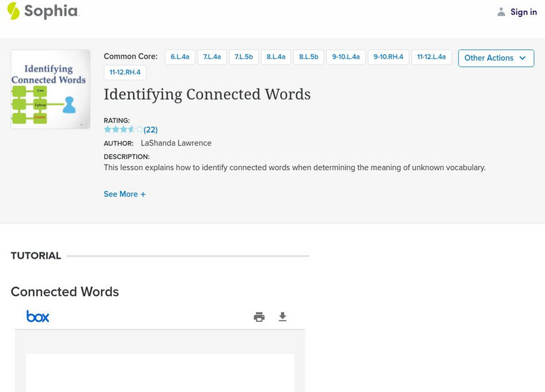Click the Box logo
The image size is (545, 392).
(x=37, y=316)
